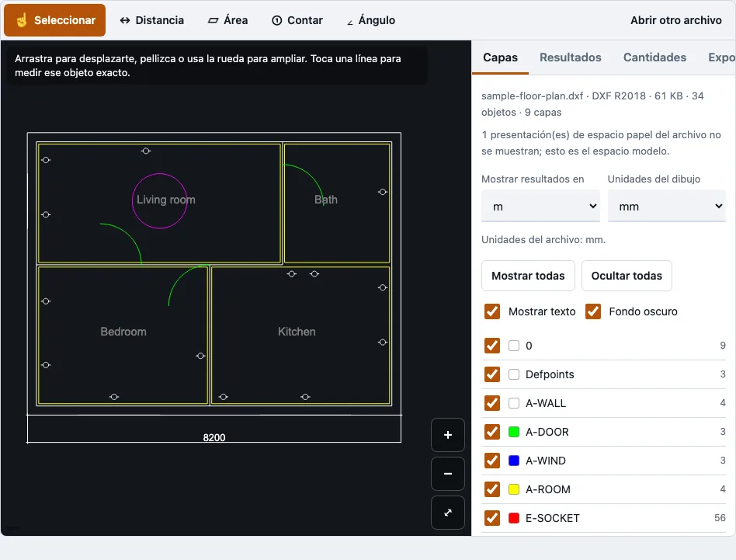
Task: Zoom in with the plus button
Action: coord(448,435)
